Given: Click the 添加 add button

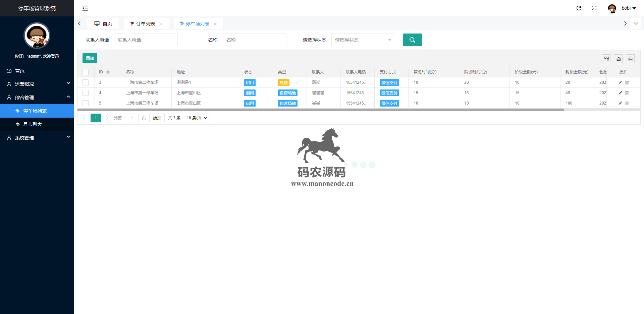Looking at the screenshot, I should (x=90, y=58).
